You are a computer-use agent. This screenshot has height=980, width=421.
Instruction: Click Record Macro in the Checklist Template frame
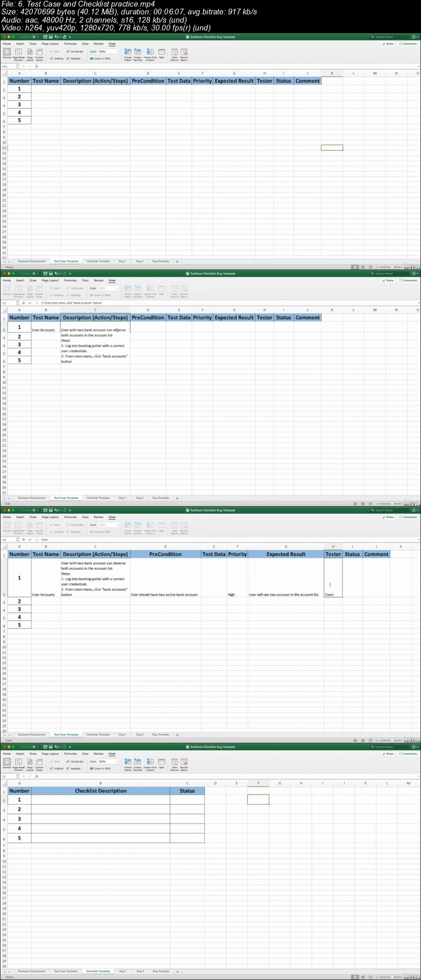tap(184, 762)
